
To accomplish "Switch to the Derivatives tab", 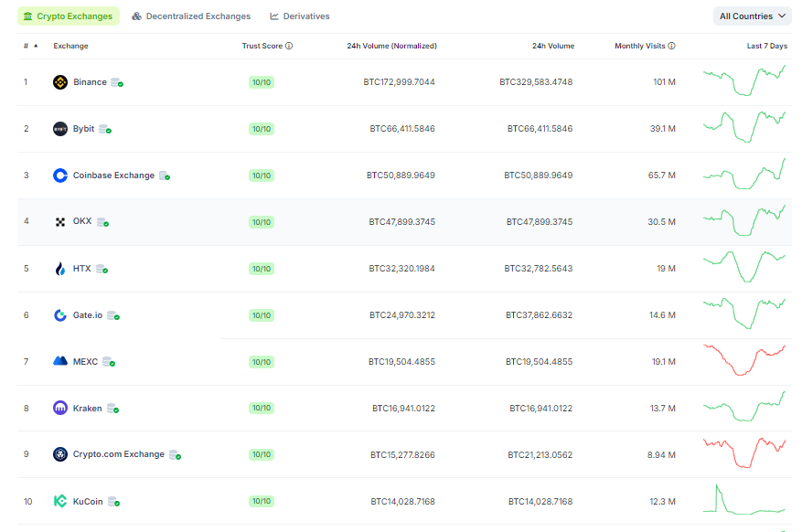I will [x=300, y=16].
